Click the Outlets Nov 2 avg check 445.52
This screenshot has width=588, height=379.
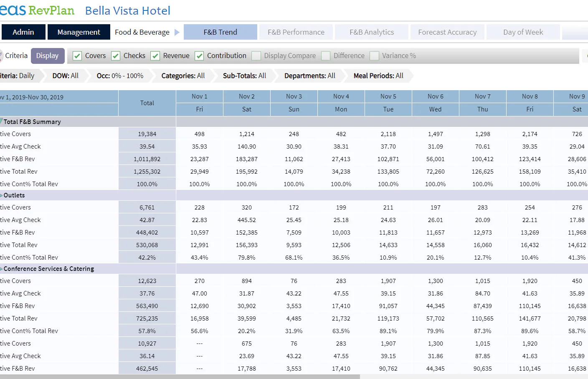coord(247,220)
